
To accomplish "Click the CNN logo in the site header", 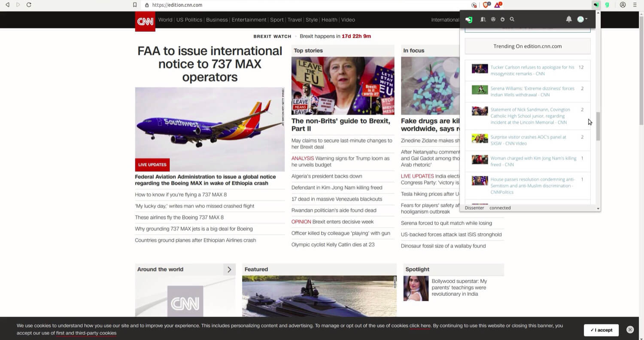I will click(145, 21).
